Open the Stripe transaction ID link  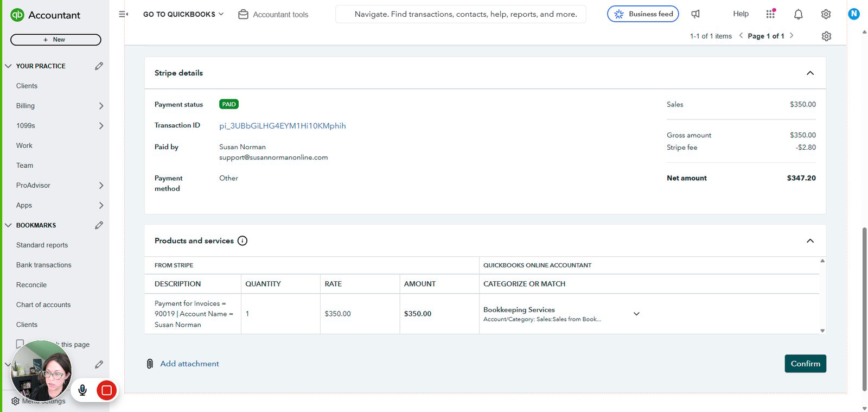pos(282,125)
